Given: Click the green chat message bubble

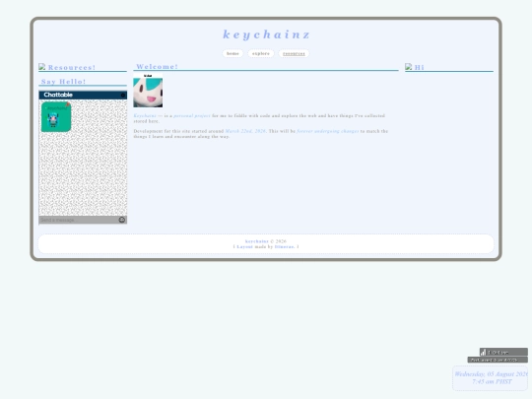Looking at the screenshot, I should pos(56,116).
